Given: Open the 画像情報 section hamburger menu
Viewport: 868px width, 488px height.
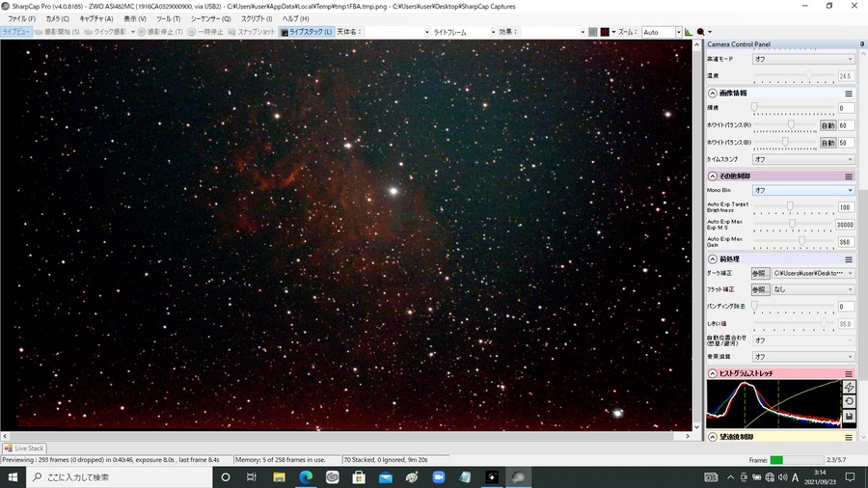Looking at the screenshot, I should 849,94.
